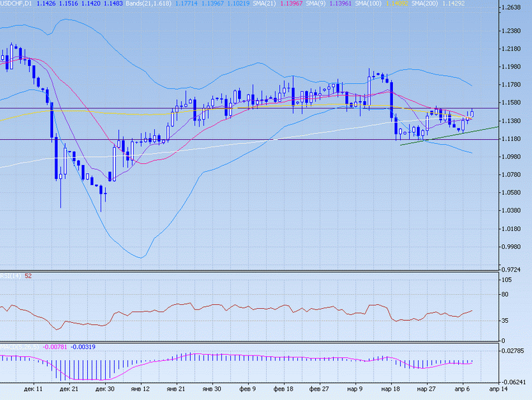The height and width of the screenshot is (400, 532).
Task: Select the 'мар 18' date label
Action: pyautogui.click(x=390, y=388)
